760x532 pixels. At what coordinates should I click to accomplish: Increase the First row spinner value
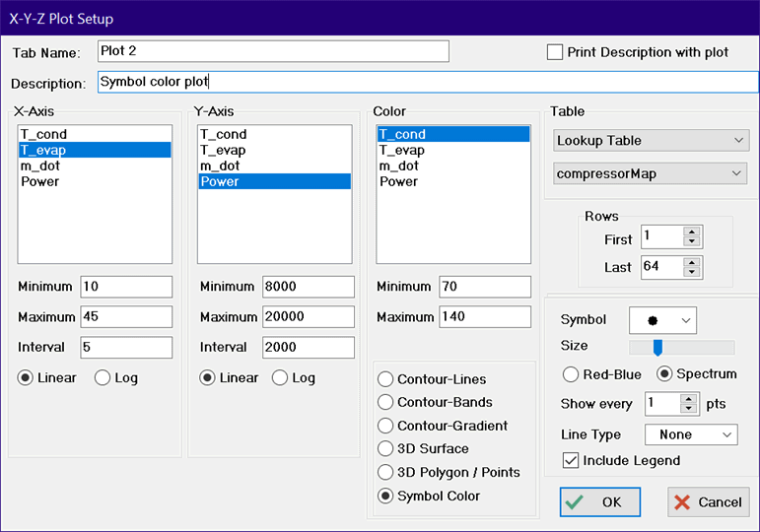pyautogui.click(x=691, y=233)
